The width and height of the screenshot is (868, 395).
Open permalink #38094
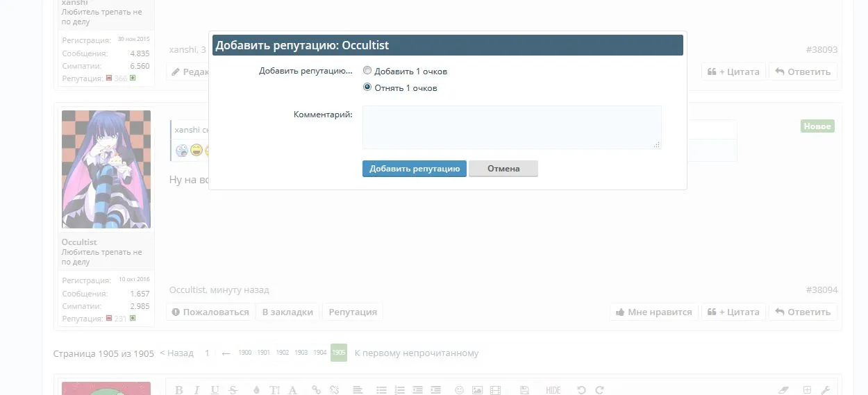click(x=821, y=290)
